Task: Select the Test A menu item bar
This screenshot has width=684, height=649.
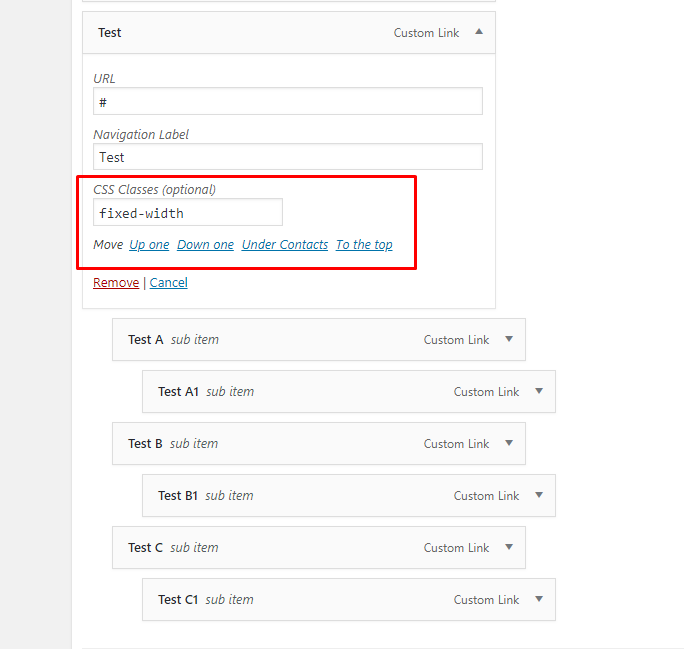Action: coord(319,339)
